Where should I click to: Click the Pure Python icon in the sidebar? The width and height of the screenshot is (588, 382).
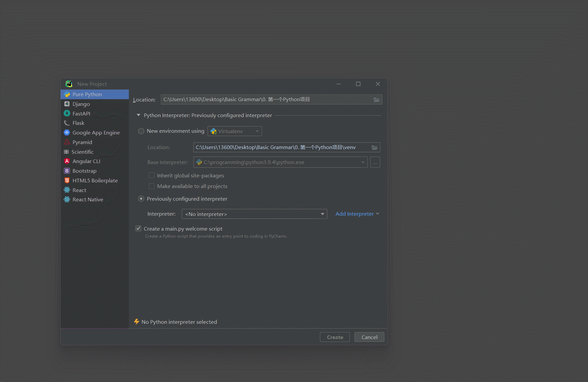[x=67, y=95]
